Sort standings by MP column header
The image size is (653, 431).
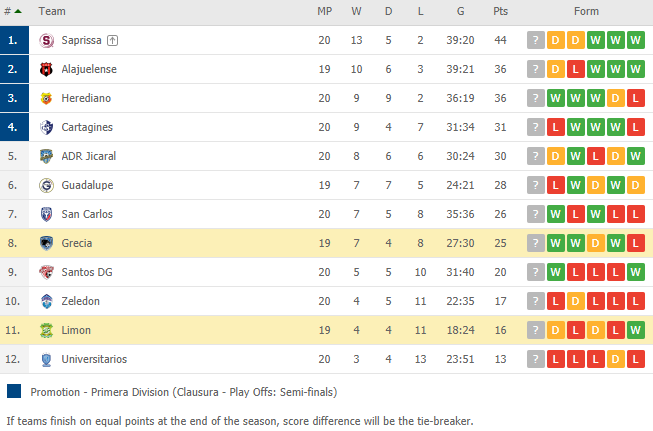(x=324, y=11)
